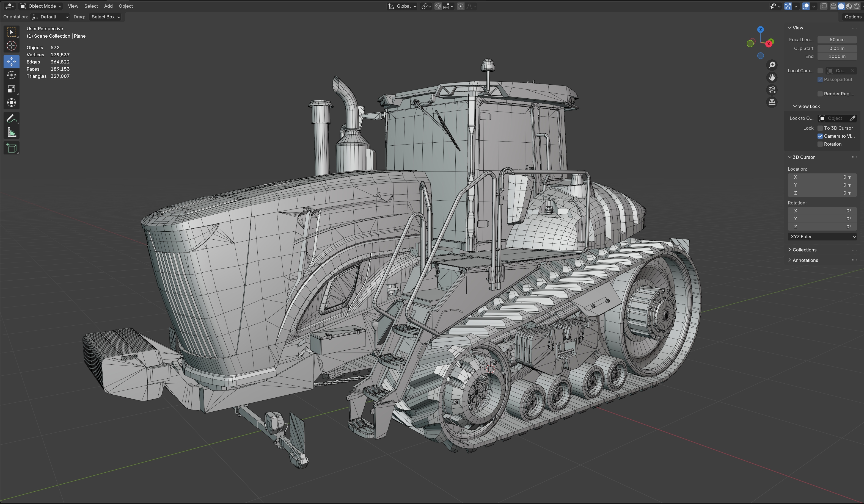
Task: Activate the Annotate pencil tool
Action: click(x=11, y=119)
